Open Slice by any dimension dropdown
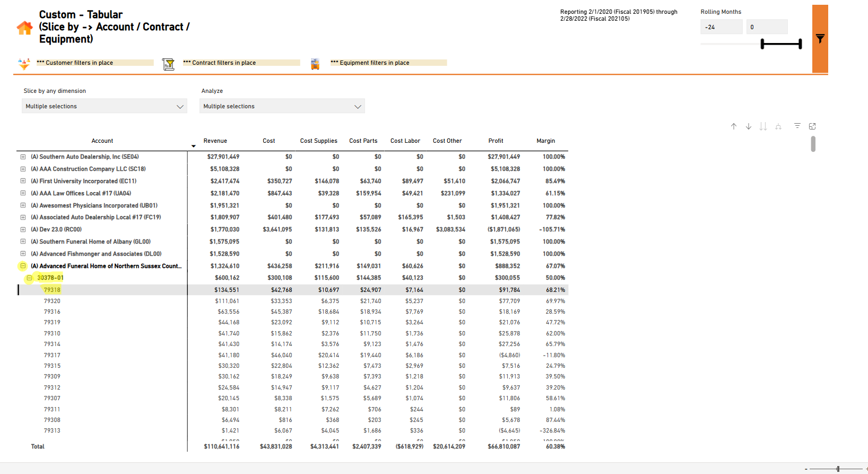This screenshot has height=474, width=868. (x=105, y=106)
